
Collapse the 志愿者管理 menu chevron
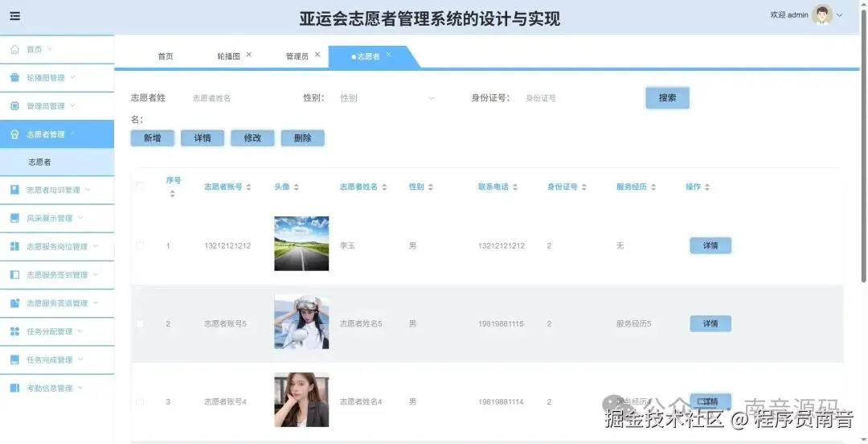click(72, 134)
